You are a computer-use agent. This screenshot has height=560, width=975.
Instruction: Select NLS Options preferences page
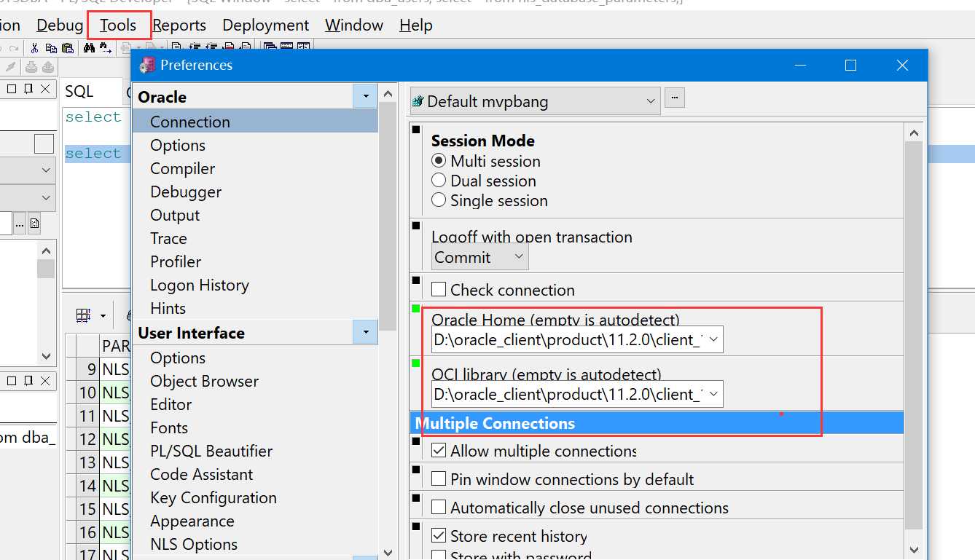point(194,544)
